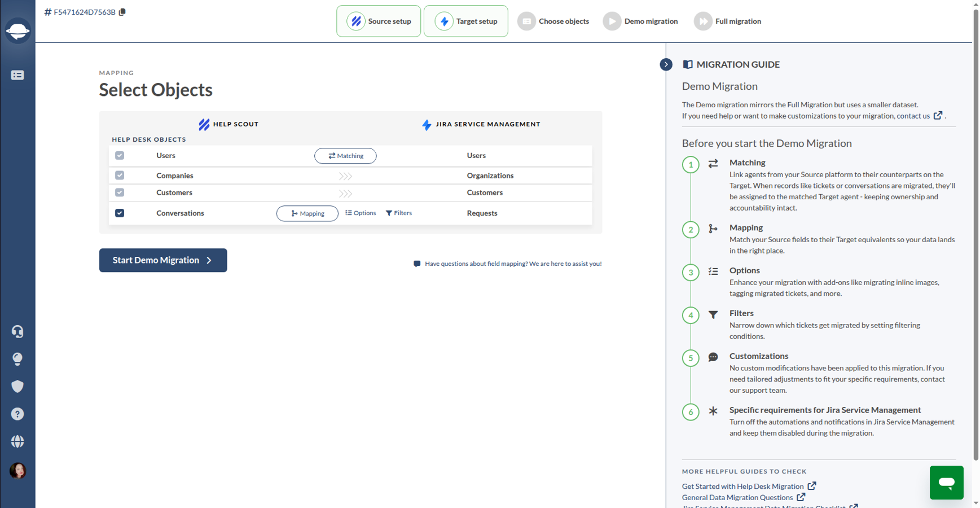Toggle the Customers checkbox
The image size is (980, 508).
[120, 192]
